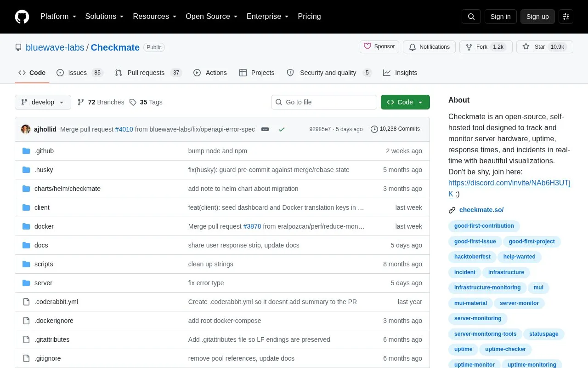
Task: Click the Sign in button
Action: (x=500, y=17)
